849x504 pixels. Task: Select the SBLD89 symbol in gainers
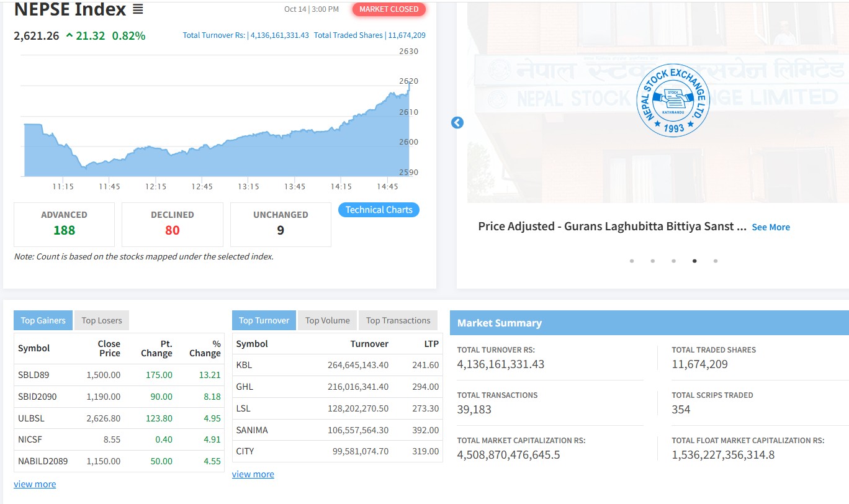[x=34, y=375]
